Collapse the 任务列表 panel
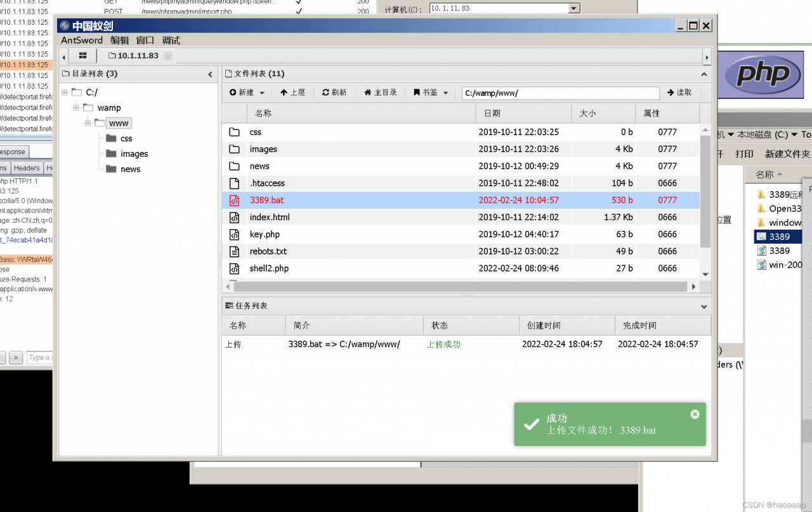 (704, 306)
